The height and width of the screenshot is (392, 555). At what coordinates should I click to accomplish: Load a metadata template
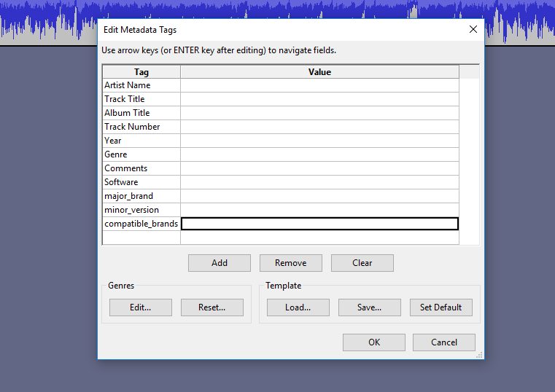click(x=298, y=307)
